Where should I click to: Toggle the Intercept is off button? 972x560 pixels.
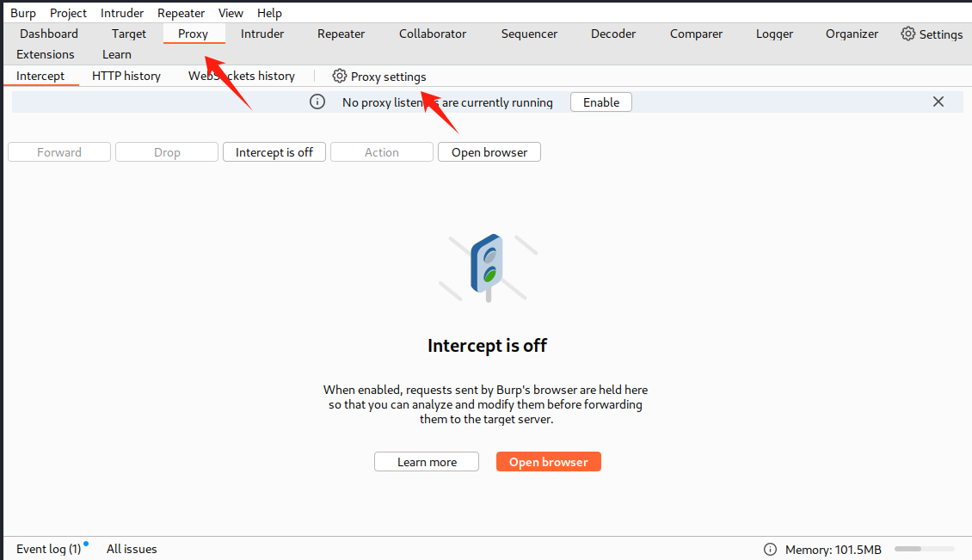[x=274, y=152]
